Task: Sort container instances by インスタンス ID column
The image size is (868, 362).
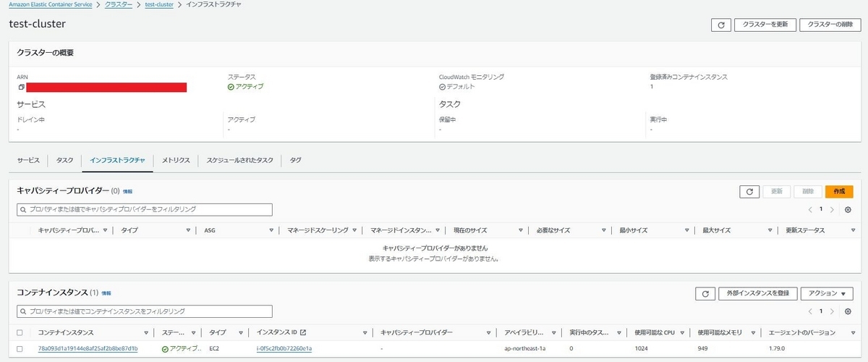Action: click(364, 332)
